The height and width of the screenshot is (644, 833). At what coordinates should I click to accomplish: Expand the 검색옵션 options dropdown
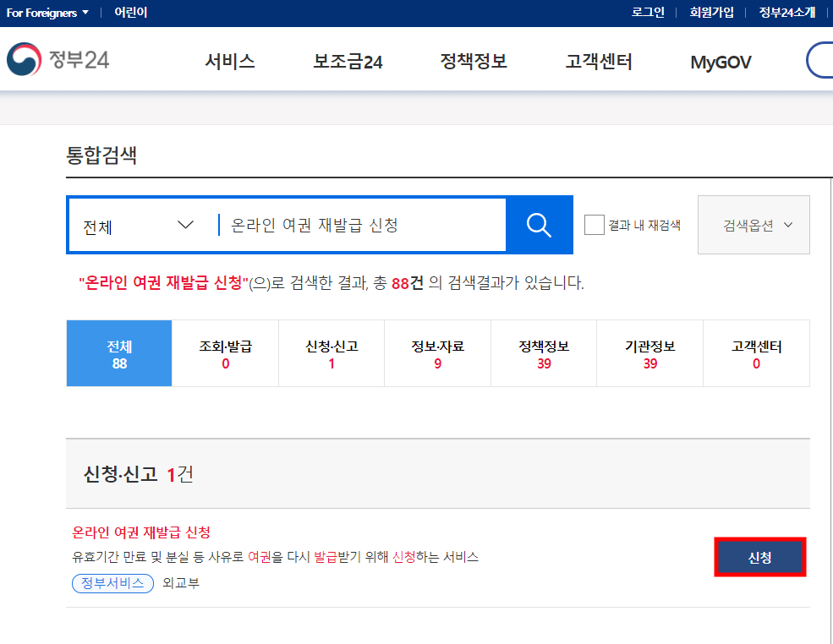(753, 225)
